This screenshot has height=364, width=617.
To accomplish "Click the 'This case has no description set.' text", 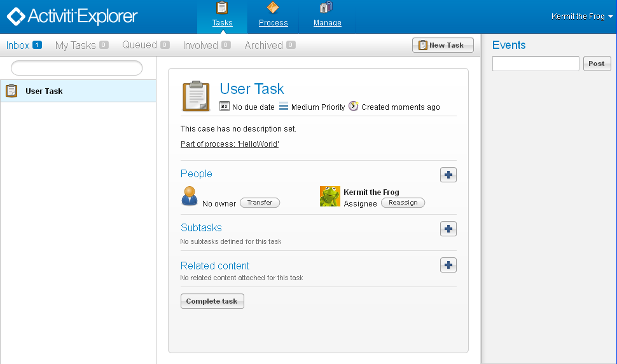I will pos(239,128).
